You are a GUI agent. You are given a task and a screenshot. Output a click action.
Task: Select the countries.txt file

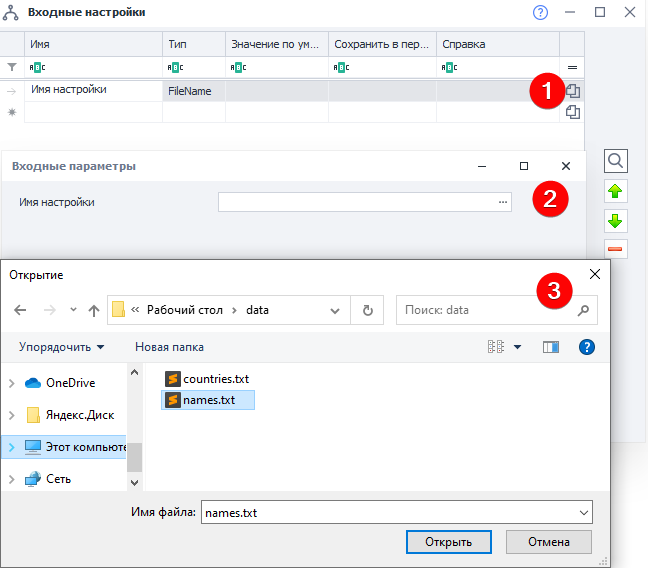pyautogui.click(x=215, y=379)
